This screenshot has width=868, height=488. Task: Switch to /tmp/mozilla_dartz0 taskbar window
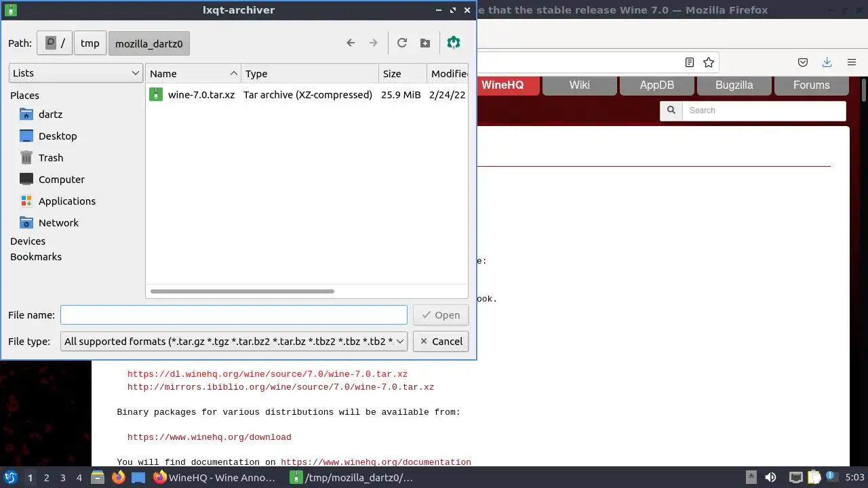352,478
